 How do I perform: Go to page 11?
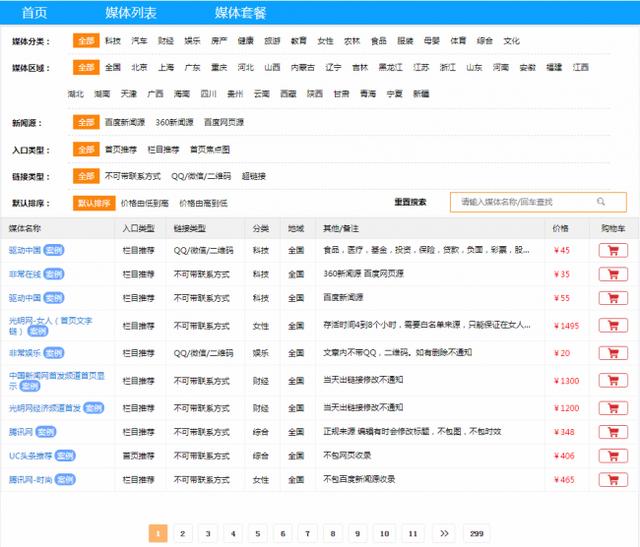click(x=413, y=534)
